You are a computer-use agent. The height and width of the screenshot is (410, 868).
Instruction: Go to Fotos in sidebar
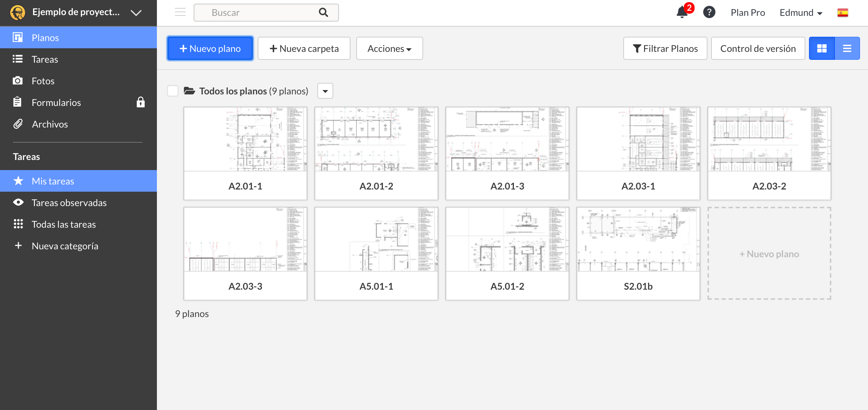click(43, 81)
